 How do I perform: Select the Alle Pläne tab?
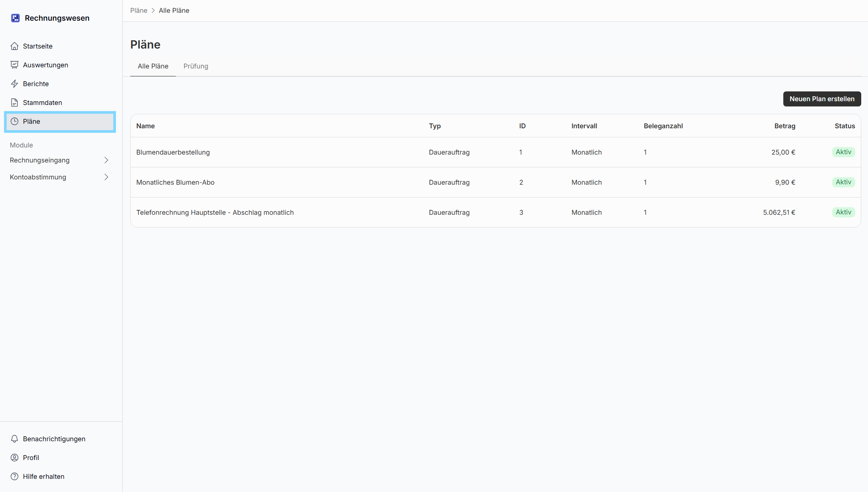(153, 66)
